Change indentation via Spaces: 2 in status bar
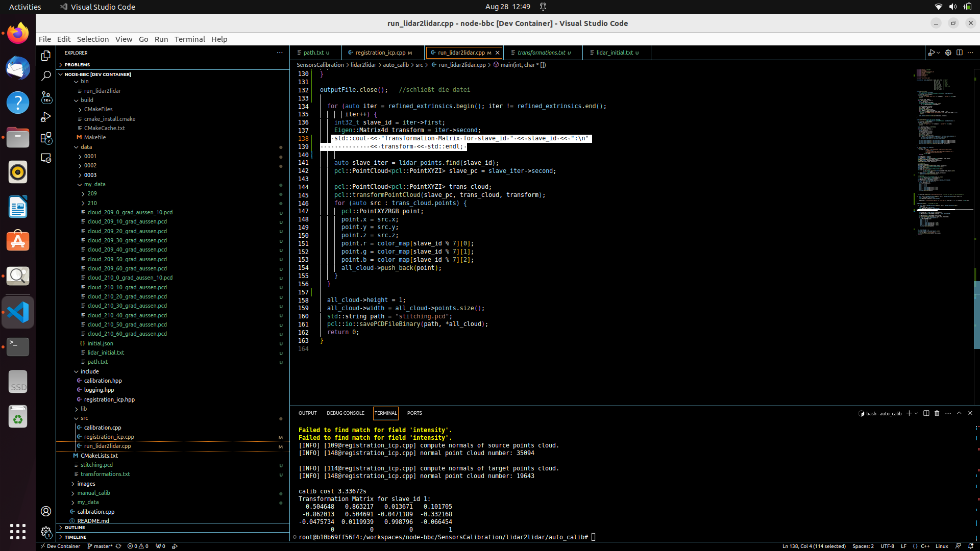The width and height of the screenshot is (980, 551). 864,546
